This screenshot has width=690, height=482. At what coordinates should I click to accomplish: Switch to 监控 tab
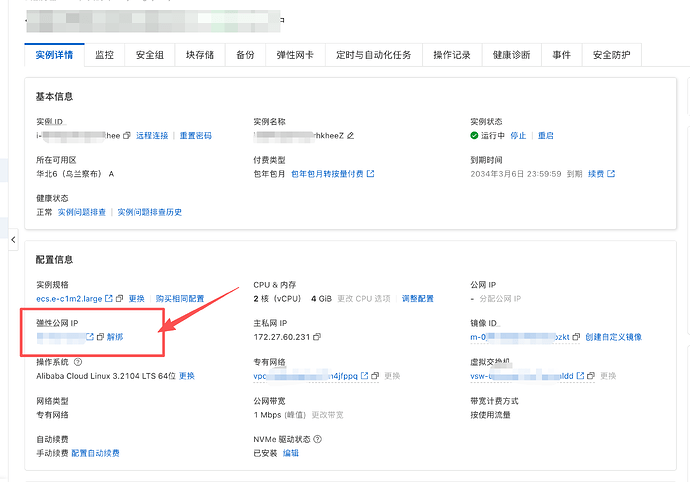tap(104, 55)
